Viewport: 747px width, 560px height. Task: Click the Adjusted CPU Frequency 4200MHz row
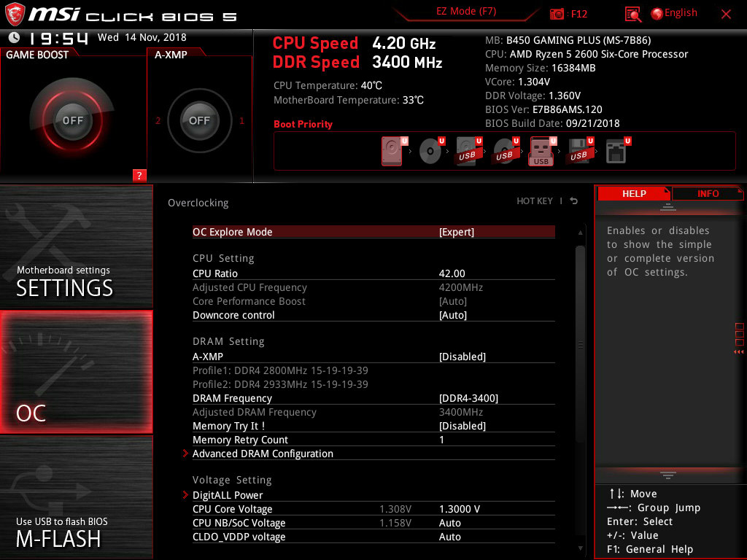click(x=373, y=287)
